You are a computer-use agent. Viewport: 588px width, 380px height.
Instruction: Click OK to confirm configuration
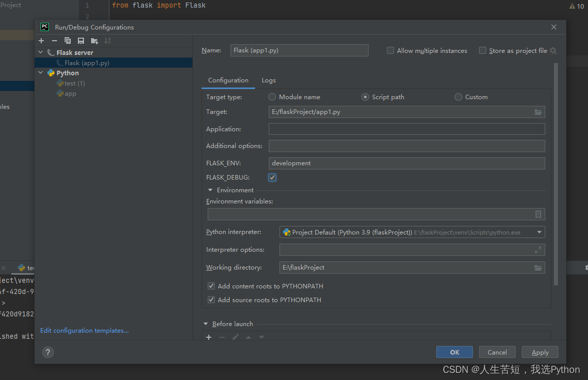455,352
